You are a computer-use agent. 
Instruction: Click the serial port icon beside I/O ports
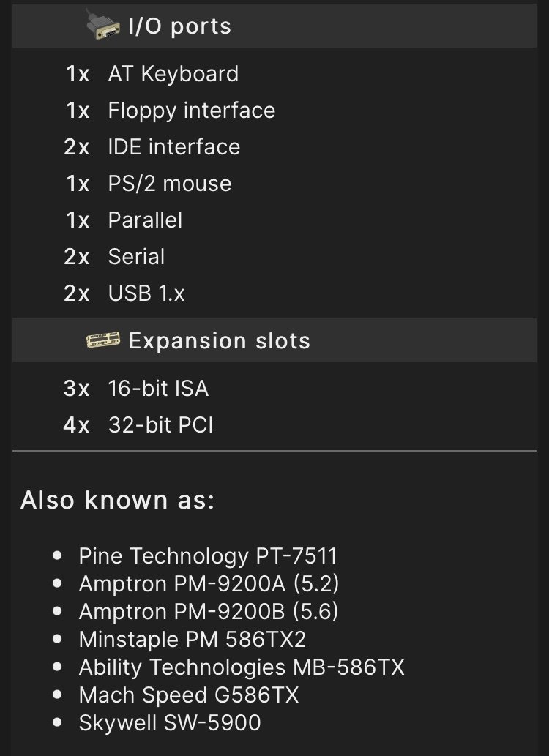[103, 26]
